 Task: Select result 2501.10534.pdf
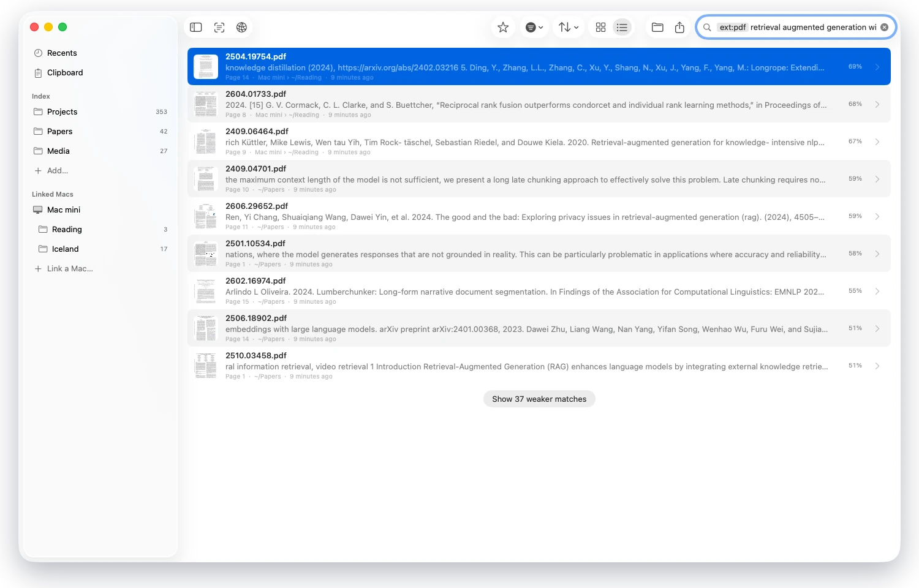click(x=539, y=254)
